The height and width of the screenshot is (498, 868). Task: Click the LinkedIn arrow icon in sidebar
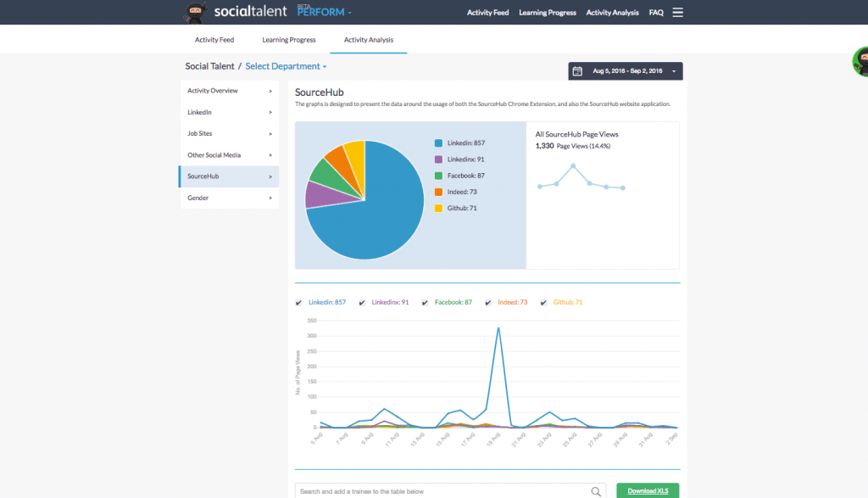pos(270,113)
